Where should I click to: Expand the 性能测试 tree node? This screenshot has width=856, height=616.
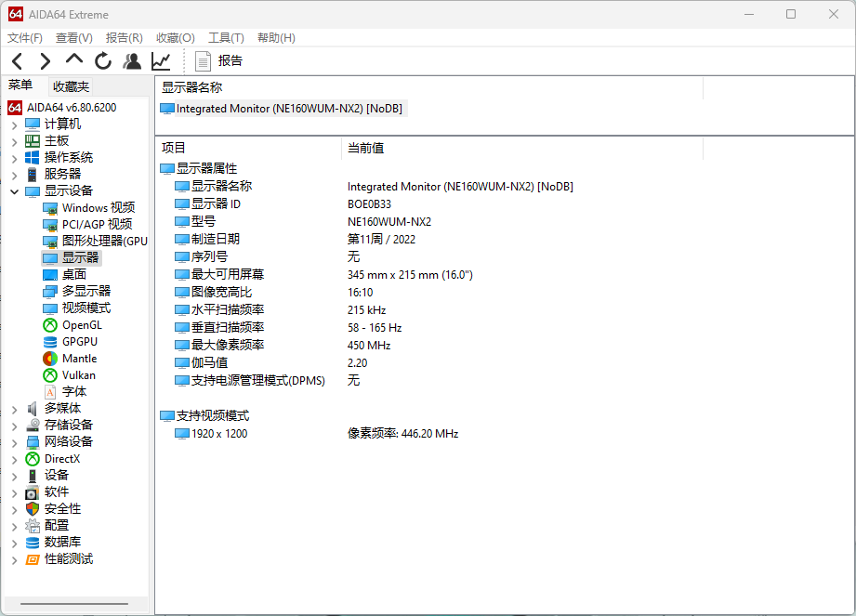[x=15, y=560]
